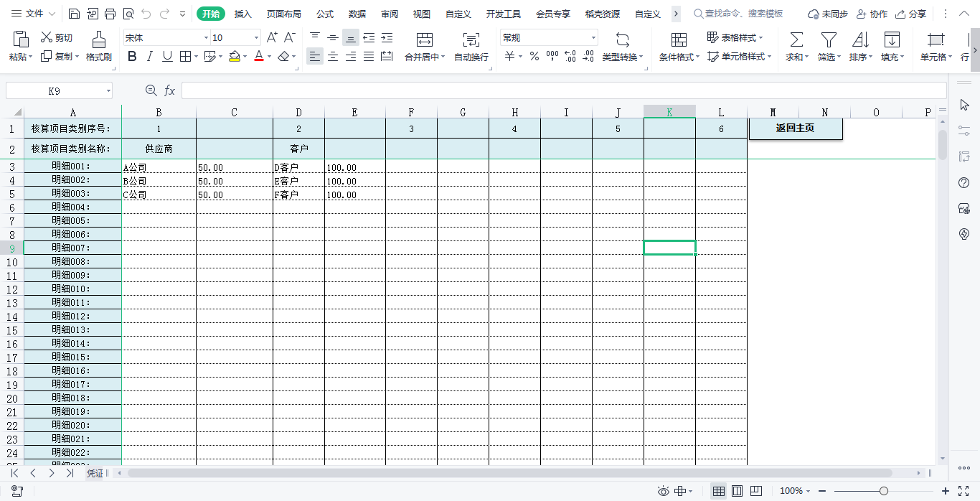Click the AutoSum (求和) sigma icon
Screen dimensions: 980x501
[796, 40]
